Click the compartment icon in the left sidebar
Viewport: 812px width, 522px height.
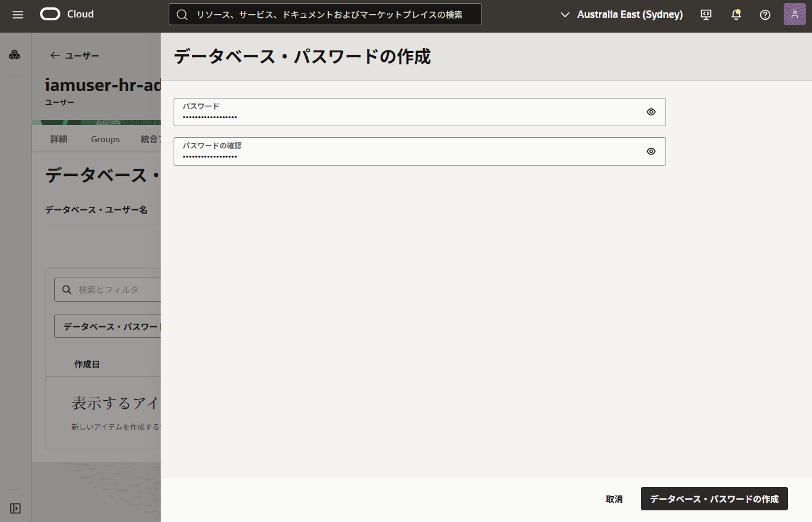pos(15,54)
